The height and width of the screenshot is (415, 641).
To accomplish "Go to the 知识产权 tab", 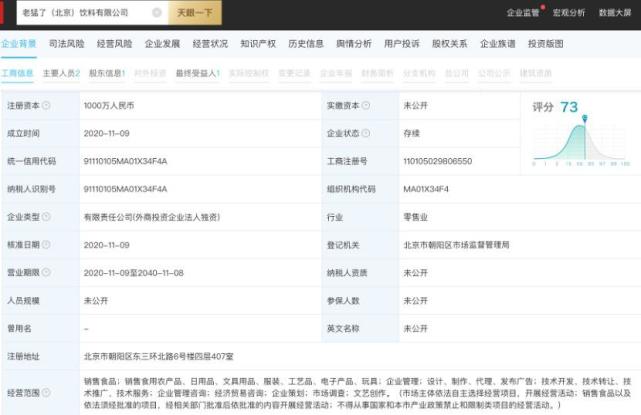I will point(258,44).
